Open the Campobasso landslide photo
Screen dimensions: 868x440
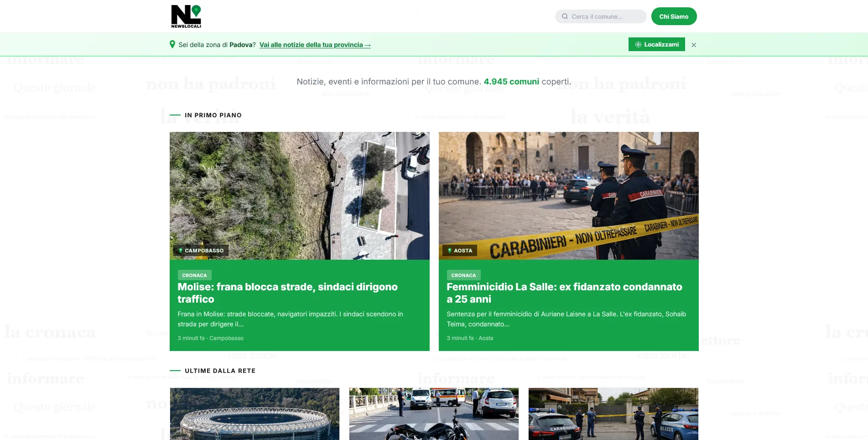click(x=300, y=196)
